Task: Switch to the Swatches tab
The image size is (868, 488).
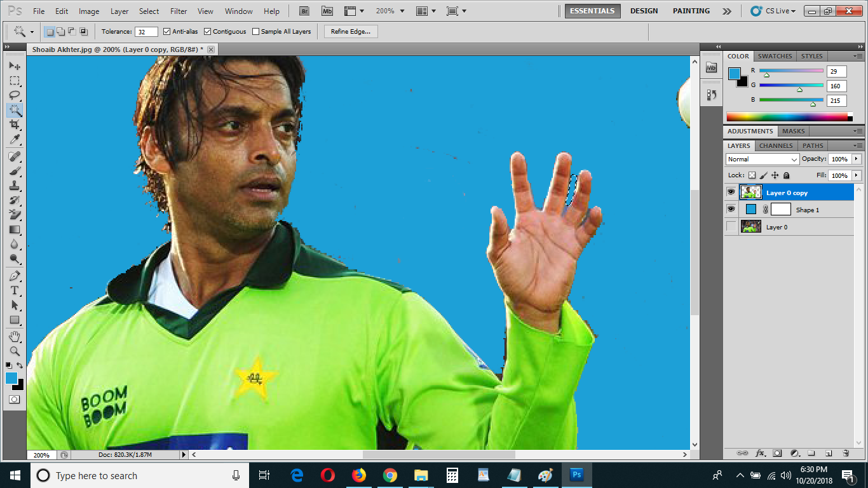Action: [775, 56]
